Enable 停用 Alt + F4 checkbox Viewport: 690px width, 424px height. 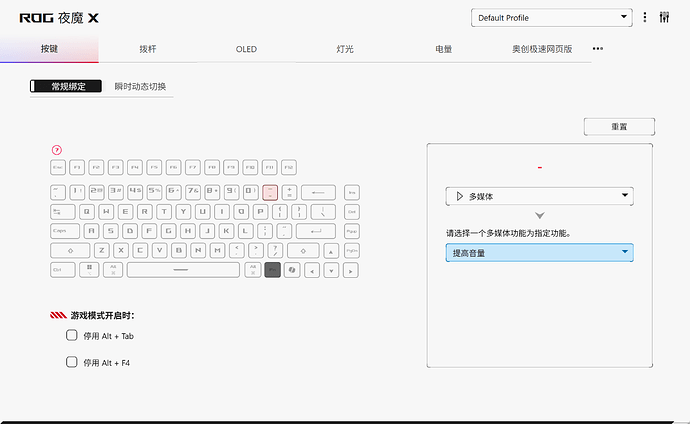click(x=71, y=362)
